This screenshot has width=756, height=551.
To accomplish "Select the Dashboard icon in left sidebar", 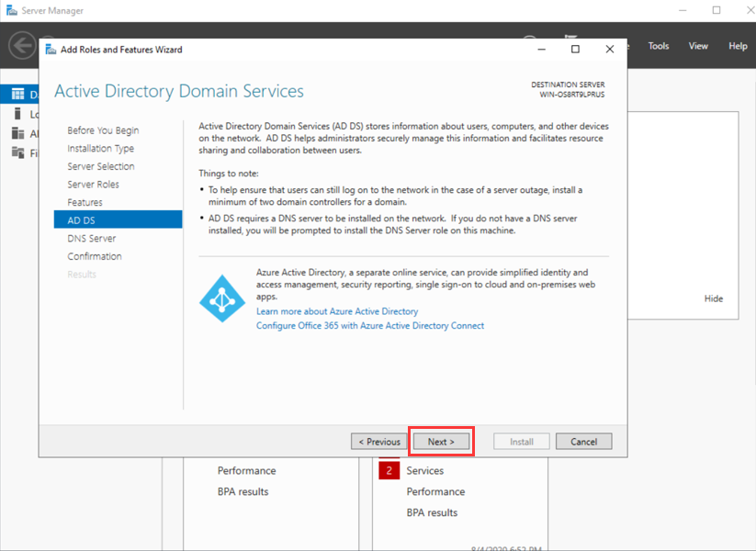I will (x=17, y=95).
